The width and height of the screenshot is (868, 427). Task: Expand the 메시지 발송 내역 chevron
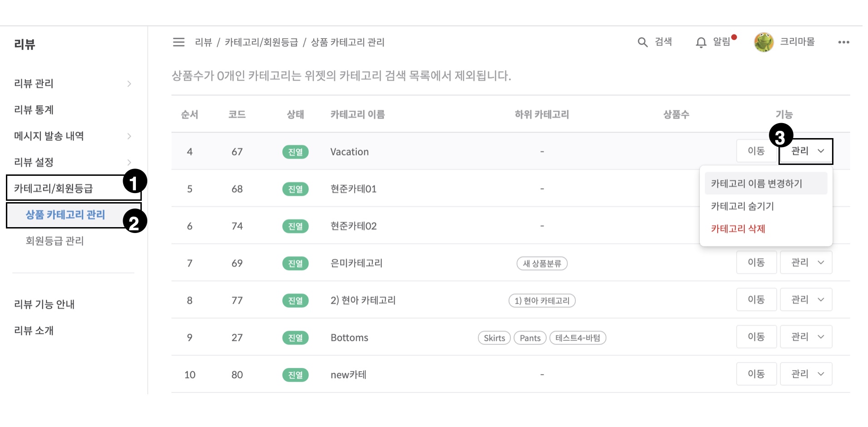point(129,136)
